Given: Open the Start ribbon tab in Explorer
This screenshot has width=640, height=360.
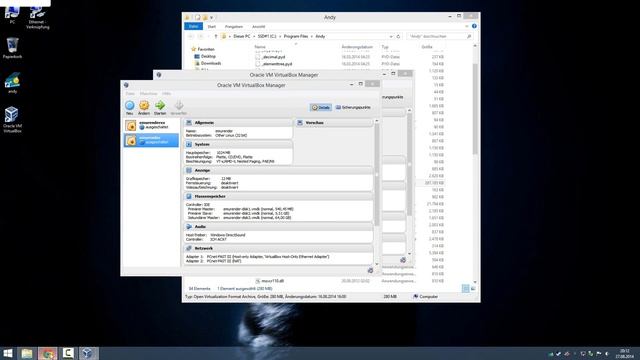Looking at the screenshot, I should [x=212, y=27].
